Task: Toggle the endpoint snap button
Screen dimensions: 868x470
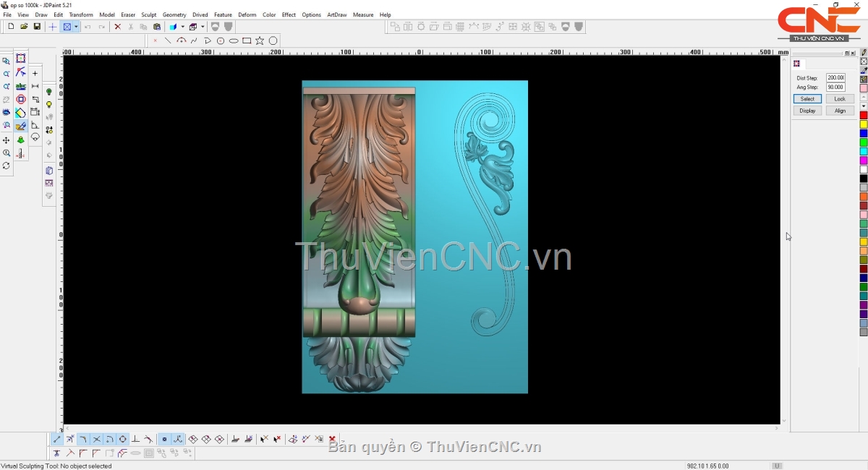Action: pos(57,440)
